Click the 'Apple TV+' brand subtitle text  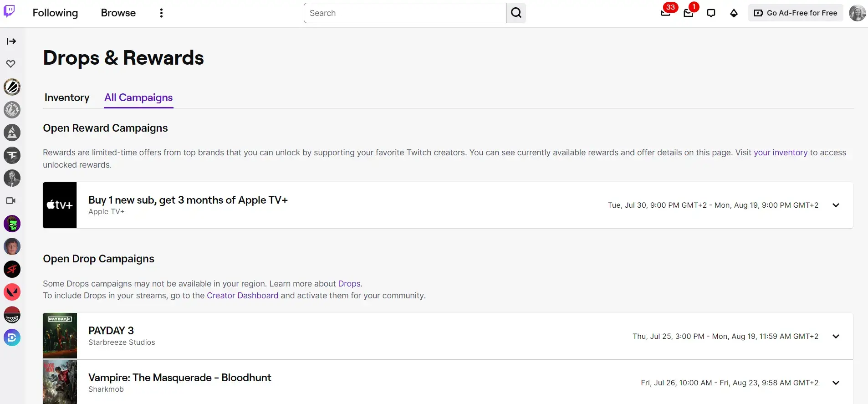pos(106,212)
